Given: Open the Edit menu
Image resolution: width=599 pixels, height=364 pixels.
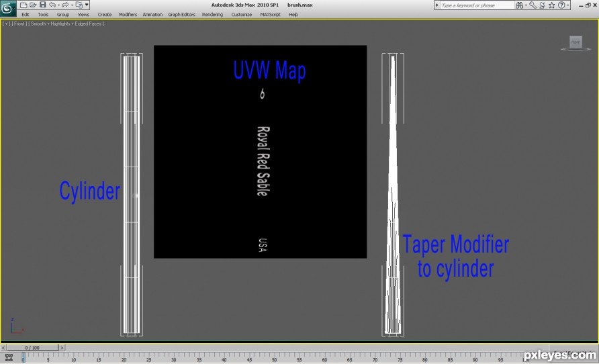Looking at the screenshot, I should pyautogui.click(x=26, y=15).
